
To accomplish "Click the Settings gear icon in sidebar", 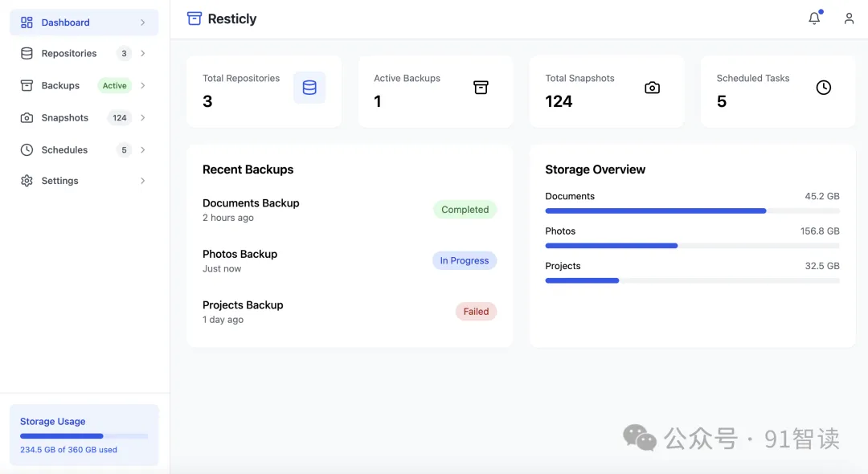I will coord(27,181).
